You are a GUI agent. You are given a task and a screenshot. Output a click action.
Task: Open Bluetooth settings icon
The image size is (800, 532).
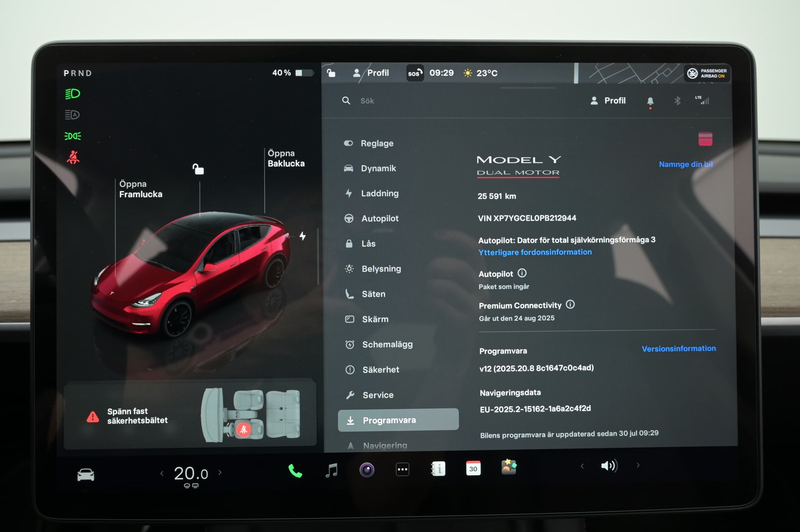coord(677,101)
